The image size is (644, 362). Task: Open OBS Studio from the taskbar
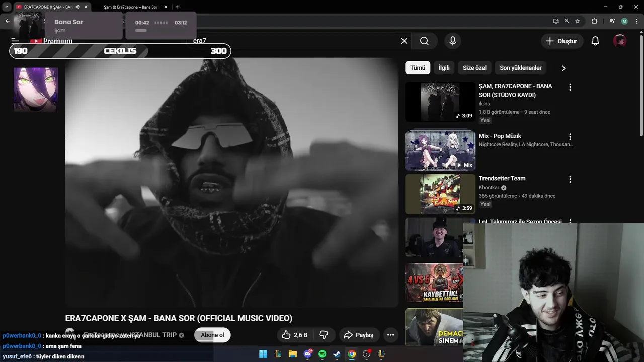point(367,354)
